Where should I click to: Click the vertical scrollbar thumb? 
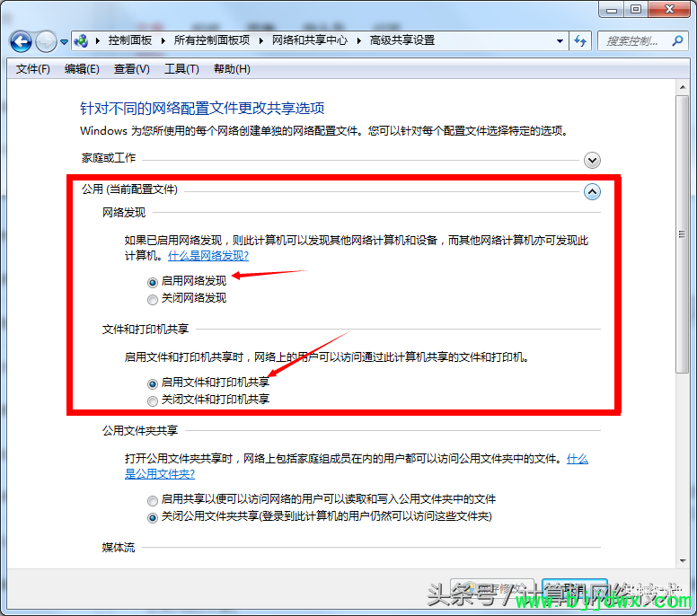[683, 234]
